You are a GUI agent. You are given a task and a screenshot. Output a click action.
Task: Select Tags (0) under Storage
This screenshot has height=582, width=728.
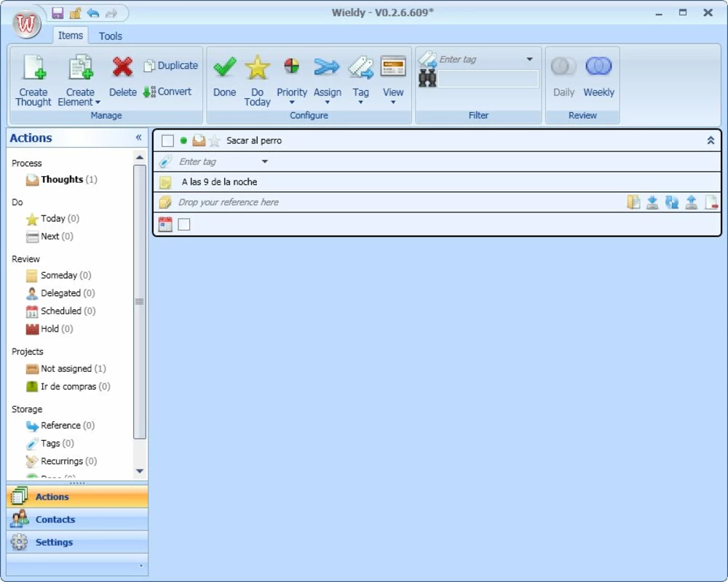click(50, 444)
